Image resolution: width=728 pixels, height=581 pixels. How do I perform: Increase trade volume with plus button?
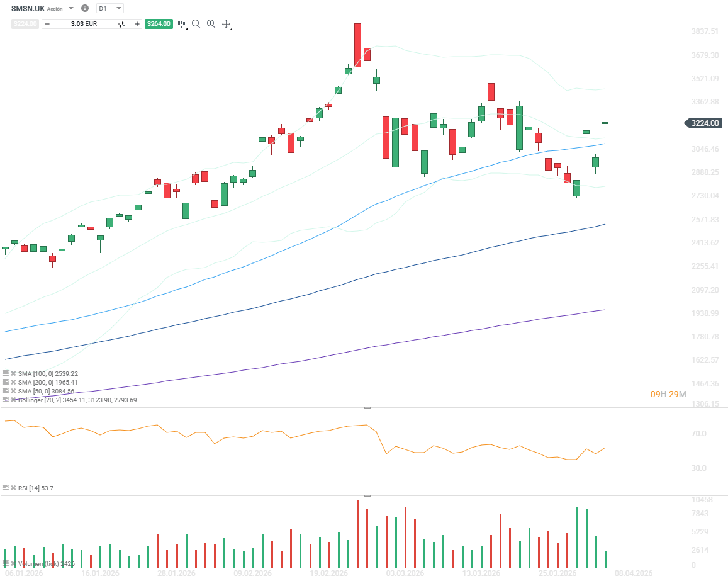point(137,24)
